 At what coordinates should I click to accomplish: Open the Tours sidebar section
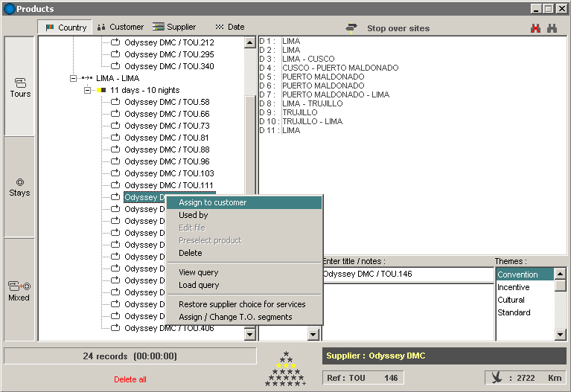tap(20, 86)
